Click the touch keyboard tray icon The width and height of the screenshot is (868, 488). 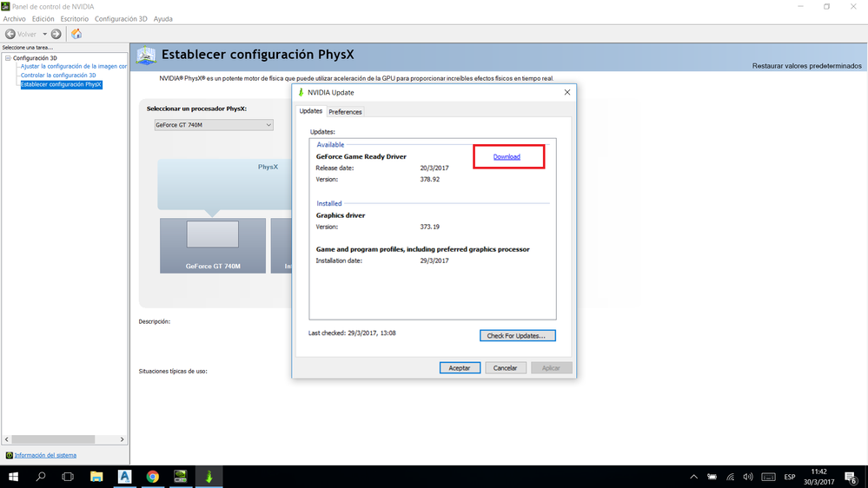tap(768, 477)
